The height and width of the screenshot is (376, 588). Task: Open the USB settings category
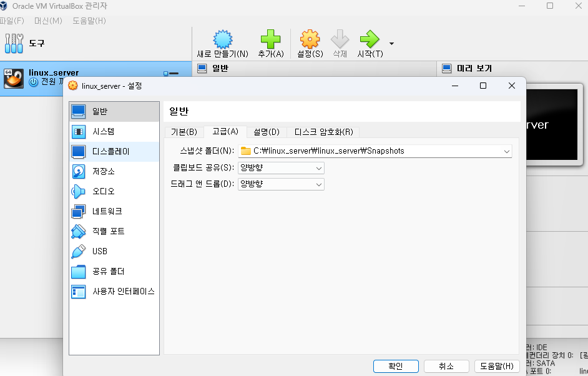pos(114,252)
